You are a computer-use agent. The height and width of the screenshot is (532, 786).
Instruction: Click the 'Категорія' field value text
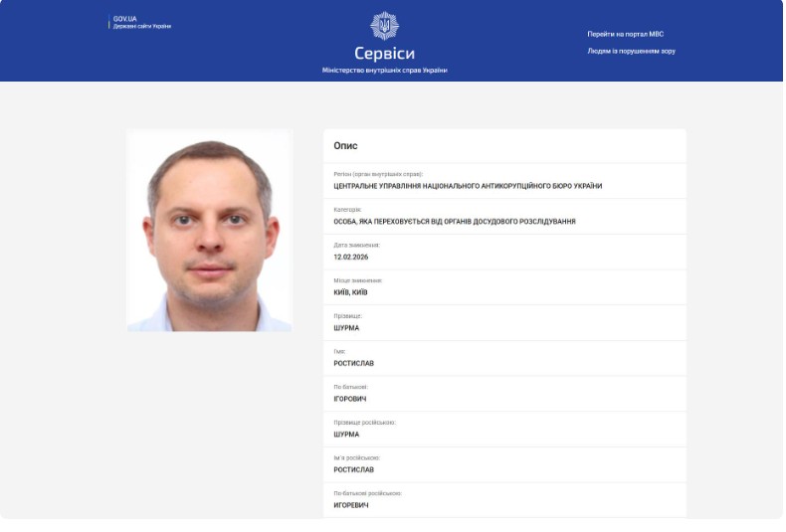[454, 222]
